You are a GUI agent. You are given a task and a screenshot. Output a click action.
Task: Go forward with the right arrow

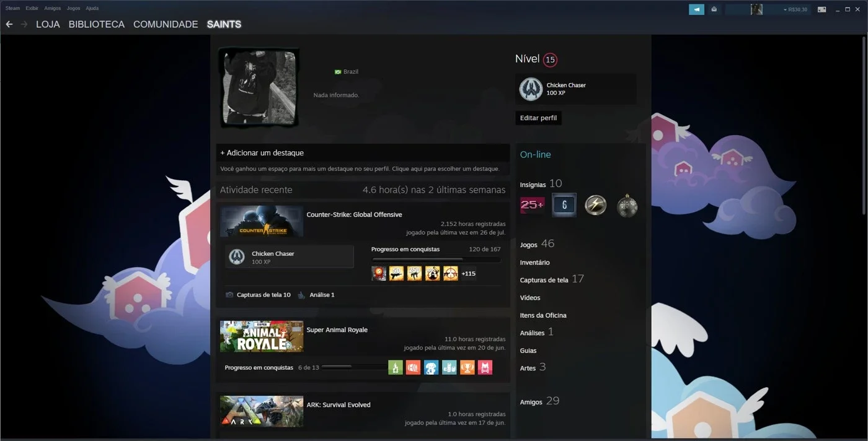click(24, 24)
